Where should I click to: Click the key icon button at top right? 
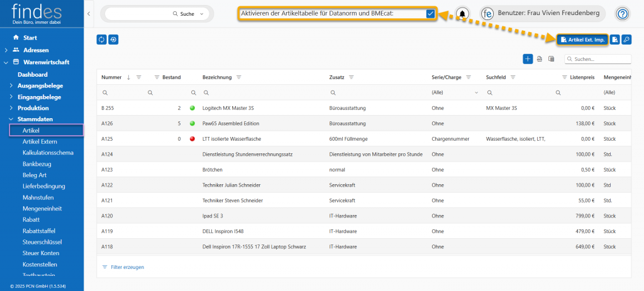click(x=626, y=40)
